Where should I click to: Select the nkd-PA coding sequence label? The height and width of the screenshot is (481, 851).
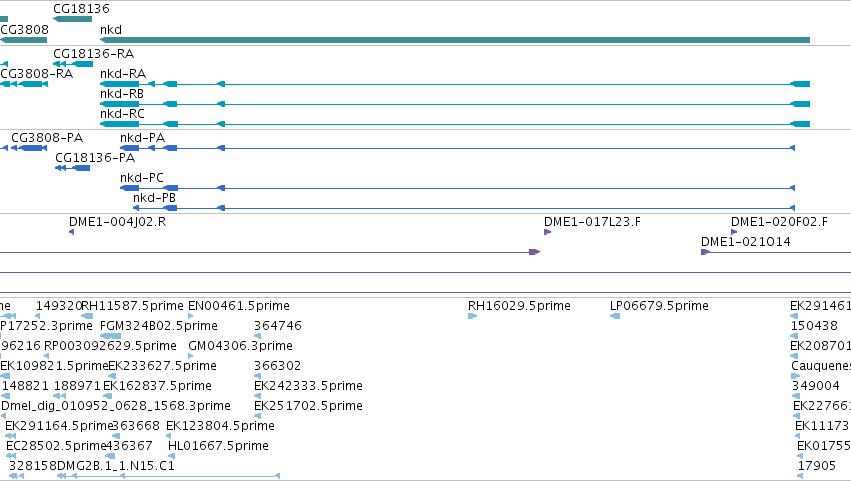pos(142,138)
